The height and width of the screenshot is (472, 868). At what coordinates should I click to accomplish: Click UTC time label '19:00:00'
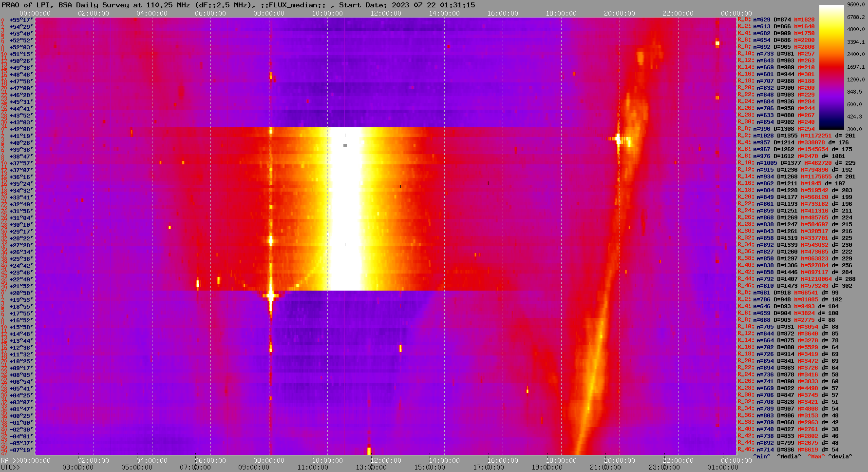pos(547,468)
